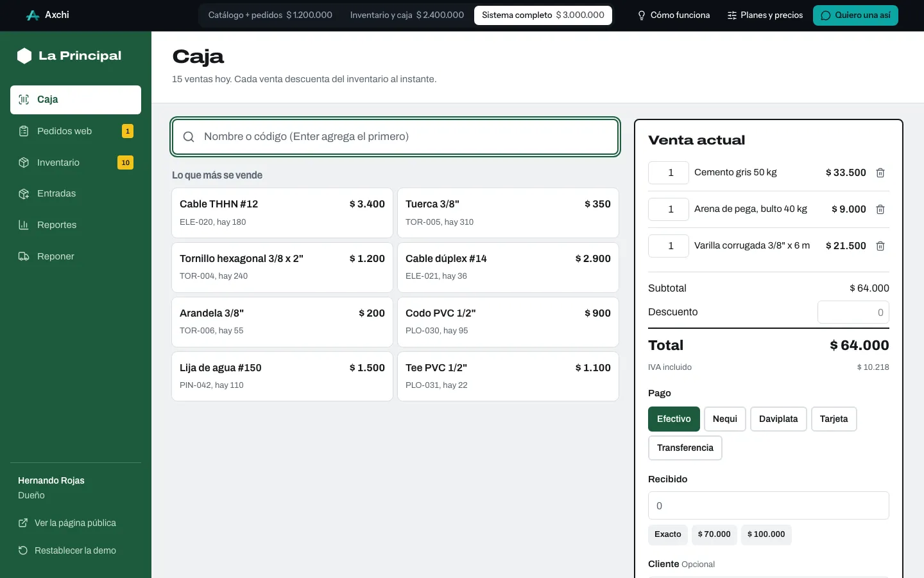Open Pedidos web in sidebar

[76, 131]
